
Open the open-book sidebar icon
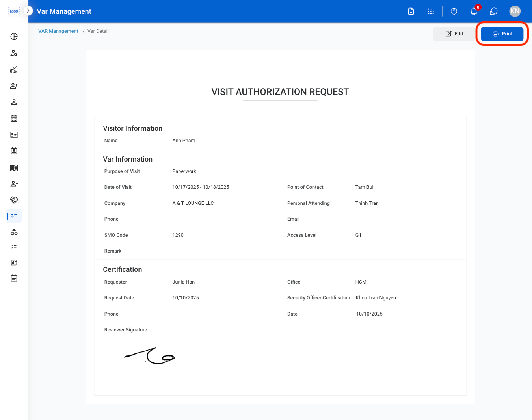[14, 167]
